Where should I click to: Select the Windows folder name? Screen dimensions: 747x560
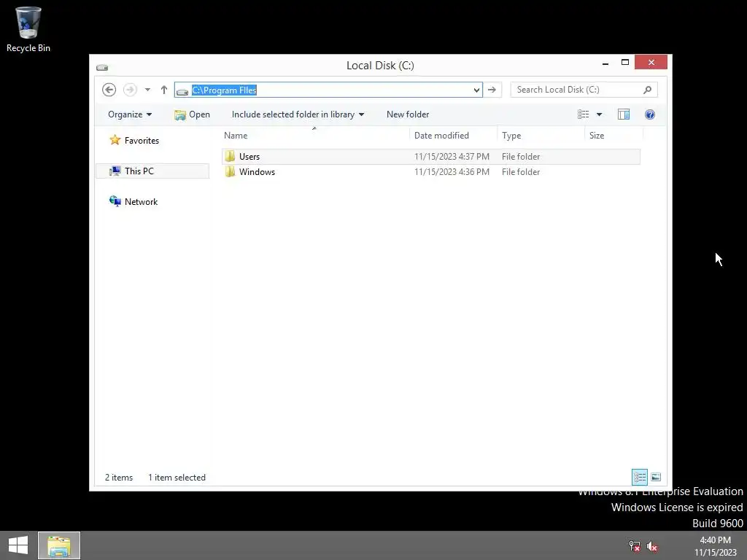coord(257,172)
